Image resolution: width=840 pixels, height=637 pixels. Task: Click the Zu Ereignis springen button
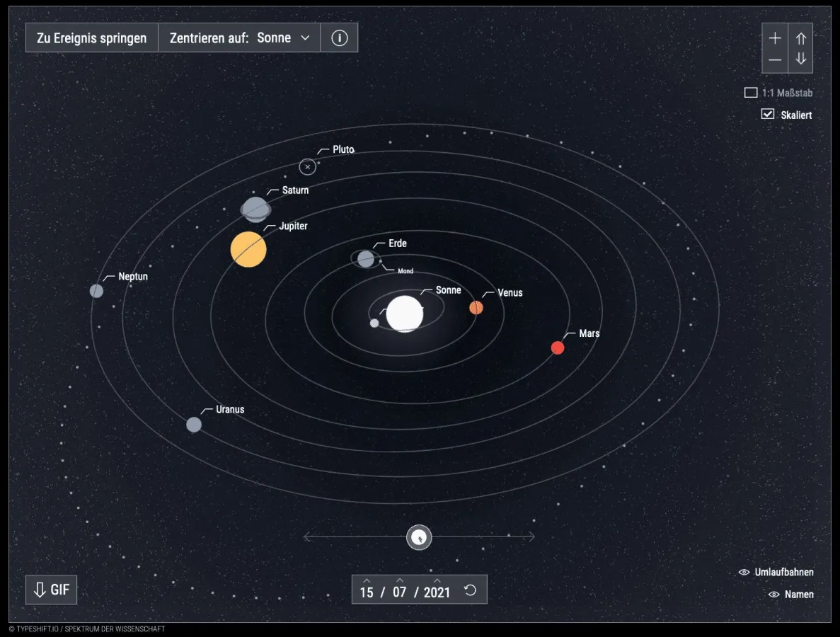tap(91, 37)
